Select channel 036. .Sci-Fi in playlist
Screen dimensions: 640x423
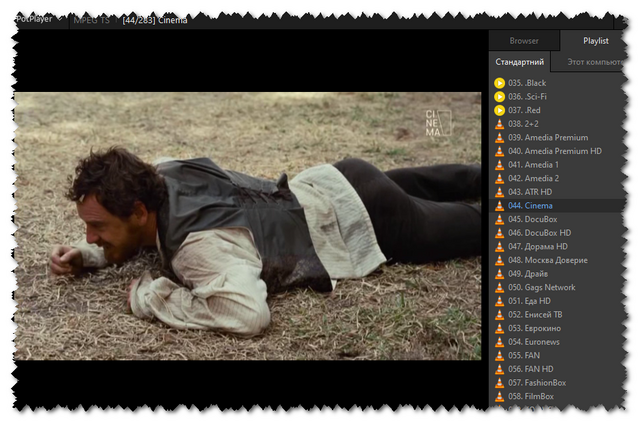coord(527,97)
